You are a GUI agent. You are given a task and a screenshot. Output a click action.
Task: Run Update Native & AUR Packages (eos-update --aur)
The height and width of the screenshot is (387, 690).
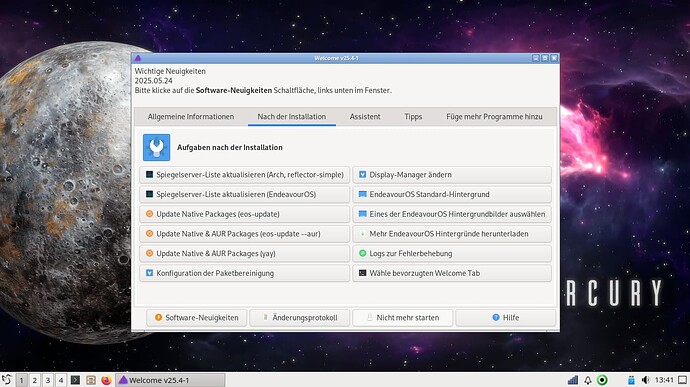click(245, 234)
